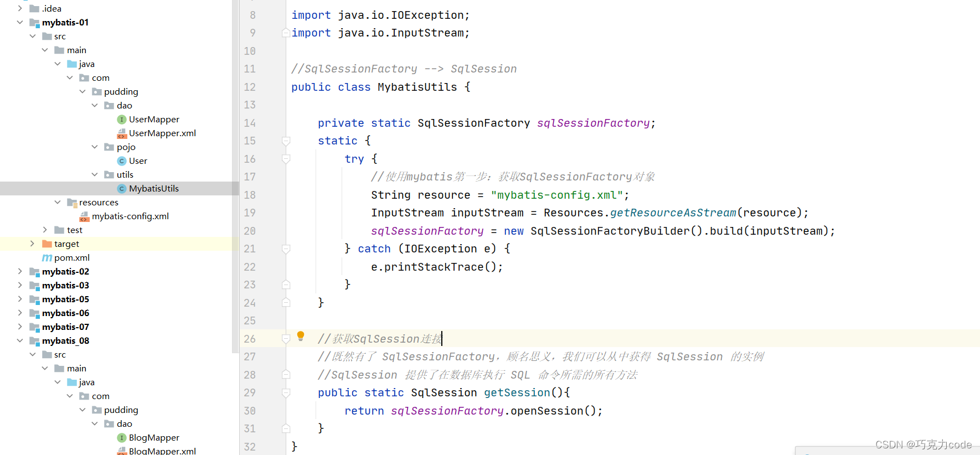Toggle folding marker at line 29 getSession method
This screenshot has width=980, height=455.
click(x=286, y=393)
